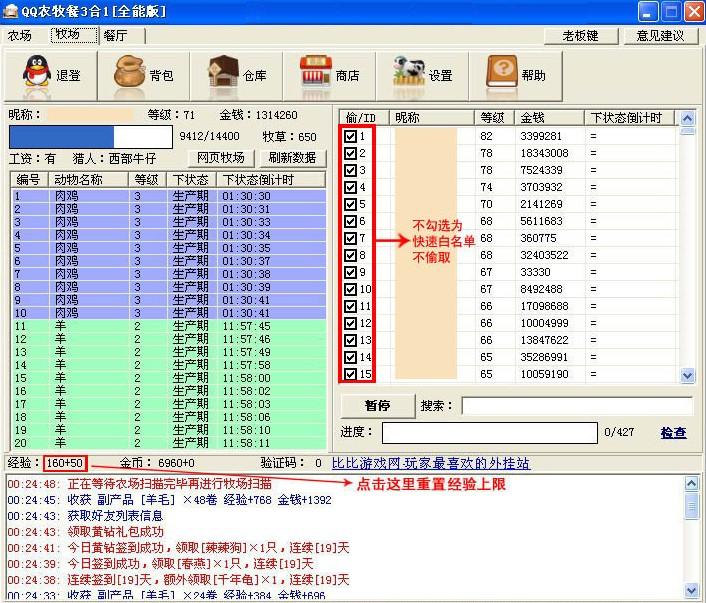Click the friend list 昵称 column header

click(431, 118)
